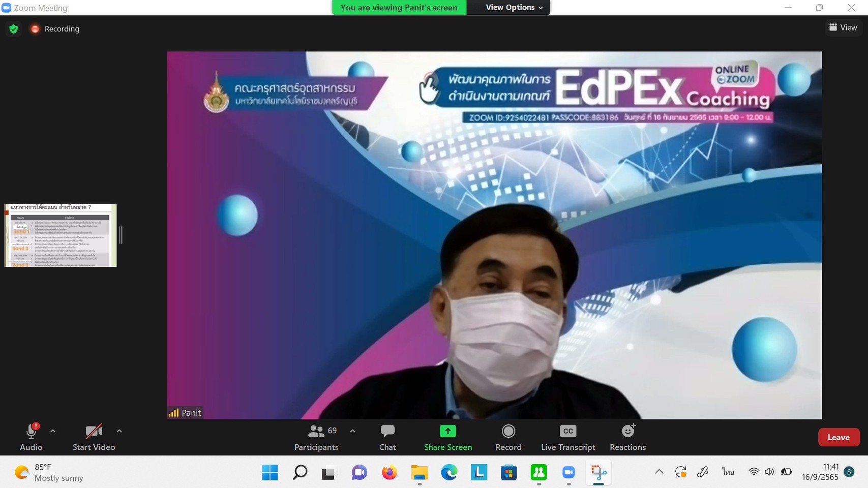
Task: Launch Firefox from the taskbar
Action: click(390, 473)
